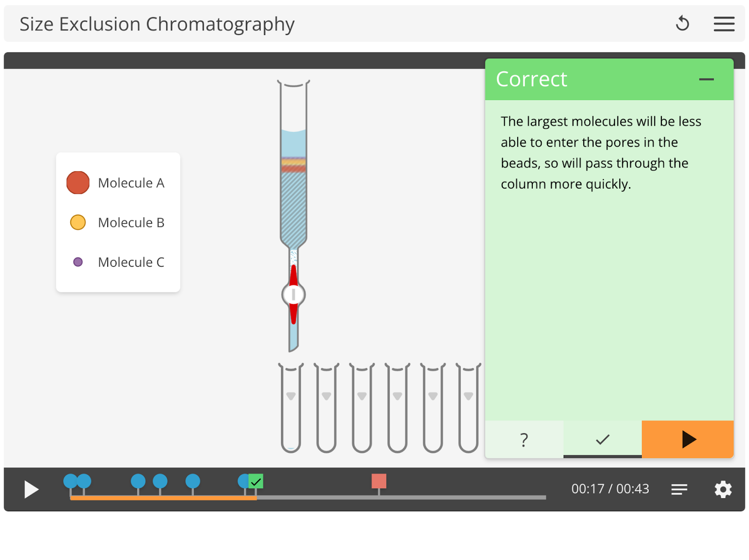
Task: Click the gray unplayed portion of progress bar
Action: click(x=401, y=497)
